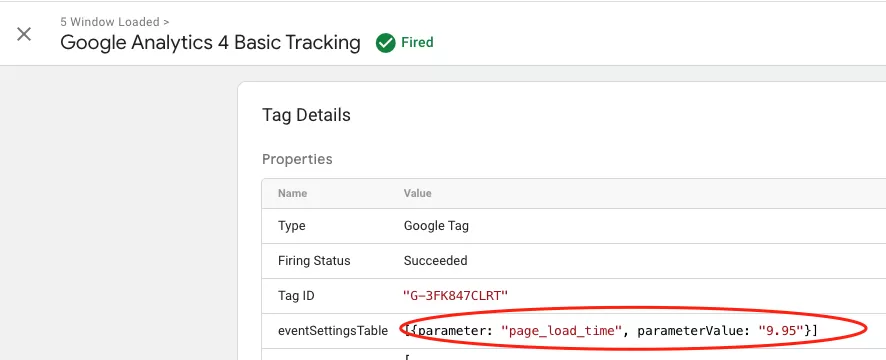Select the Google Tag value
Image resolution: width=886 pixels, height=360 pixels.
[x=436, y=226]
